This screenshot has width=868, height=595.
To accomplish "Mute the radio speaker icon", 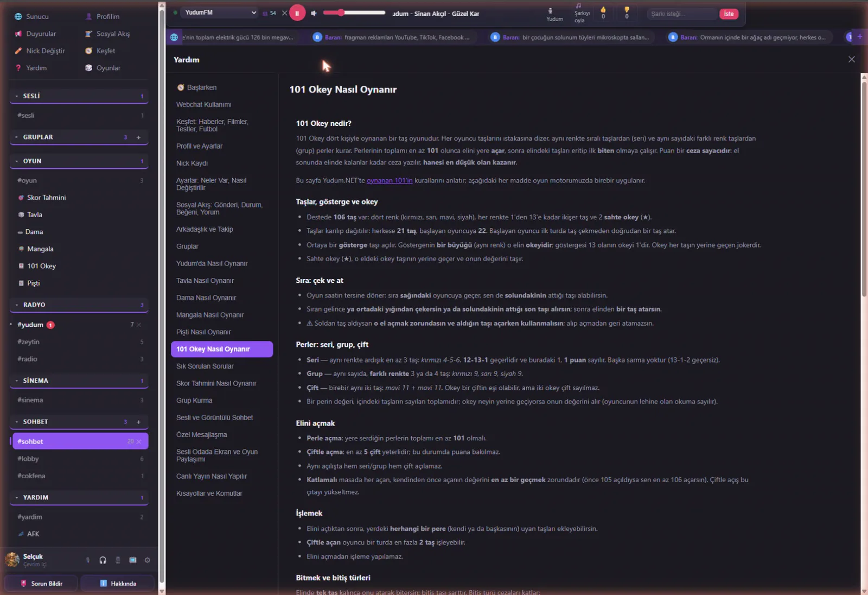I will coord(314,13).
